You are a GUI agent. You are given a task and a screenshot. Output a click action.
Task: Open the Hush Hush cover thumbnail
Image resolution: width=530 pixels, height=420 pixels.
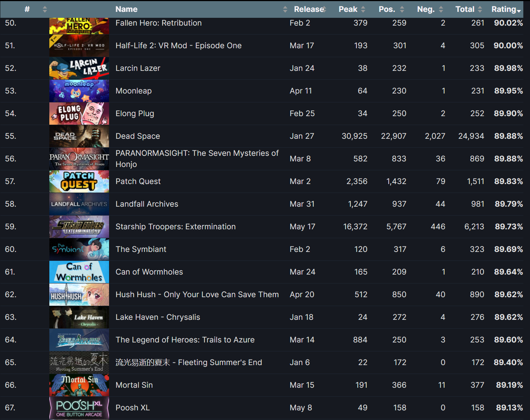[79, 295]
